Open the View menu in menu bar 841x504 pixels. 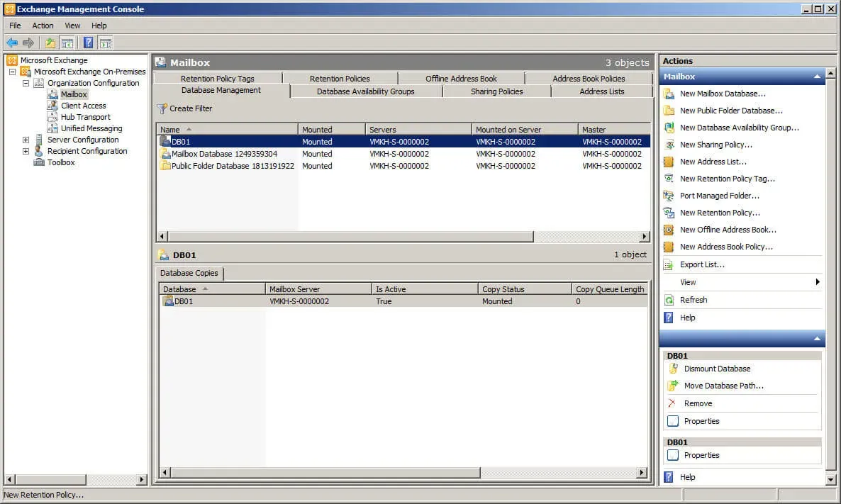pyautogui.click(x=72, y=26)
